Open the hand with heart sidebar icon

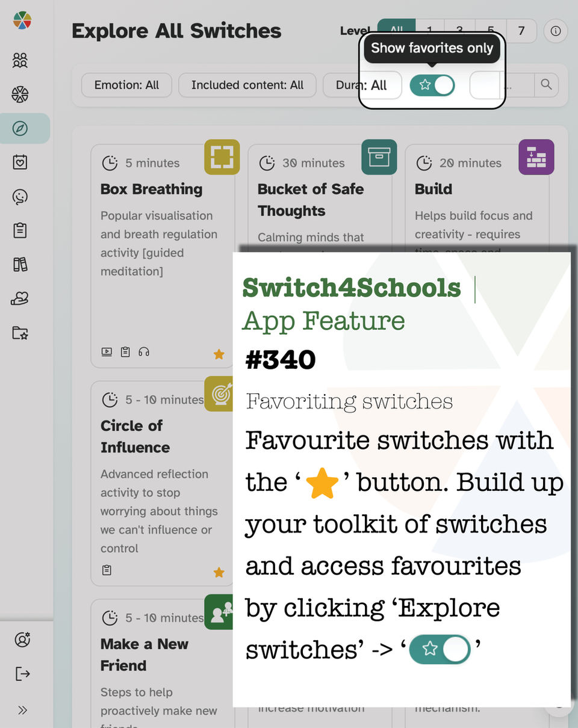tap(20, 298)
